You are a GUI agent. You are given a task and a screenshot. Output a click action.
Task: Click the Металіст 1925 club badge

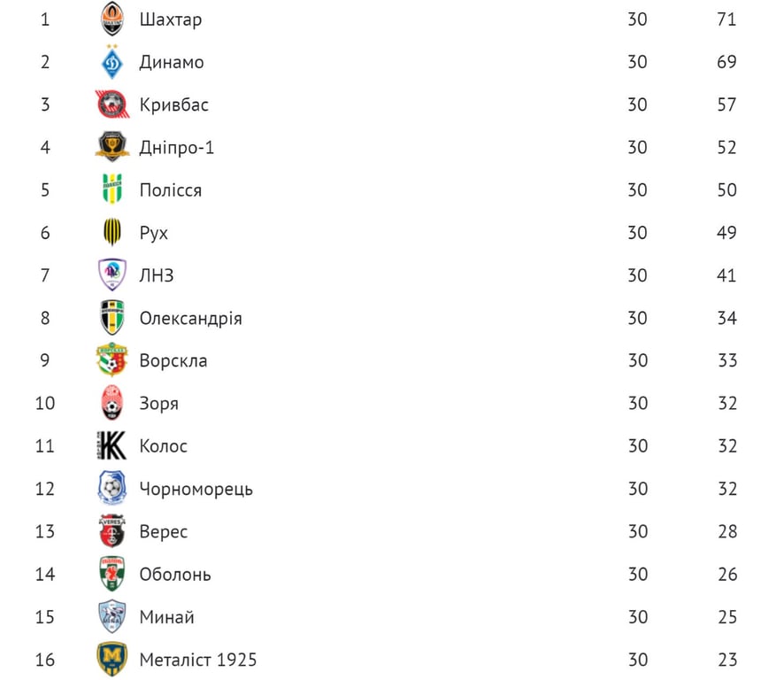click(x=112, y=660)
